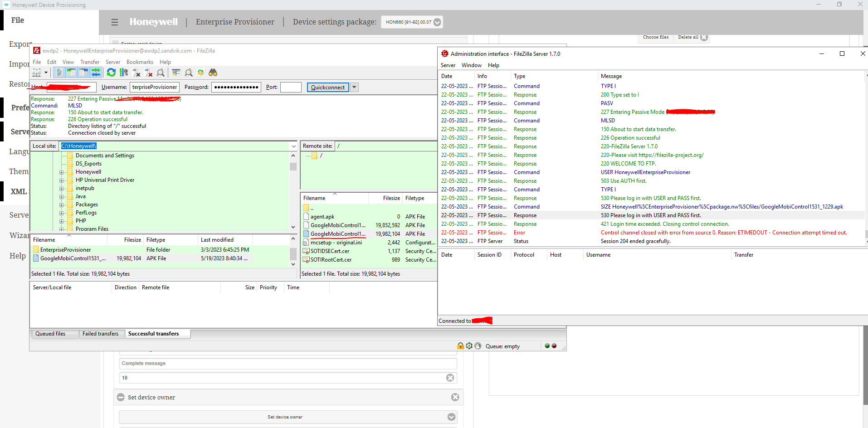Cancel current operation with black-X icon
Screen dimensions: 868x428
coord(136,73)
